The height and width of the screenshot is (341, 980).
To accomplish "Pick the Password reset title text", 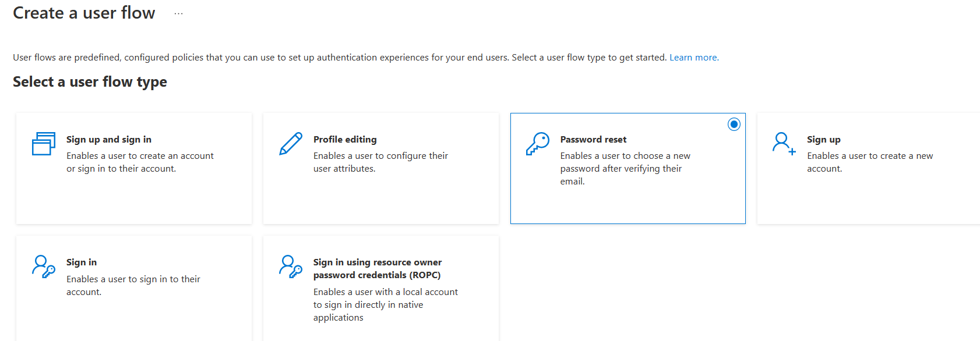I will click(x=593, y=140).
